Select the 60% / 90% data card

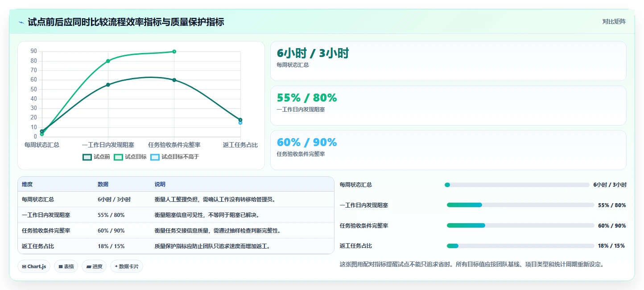point(448,150)
